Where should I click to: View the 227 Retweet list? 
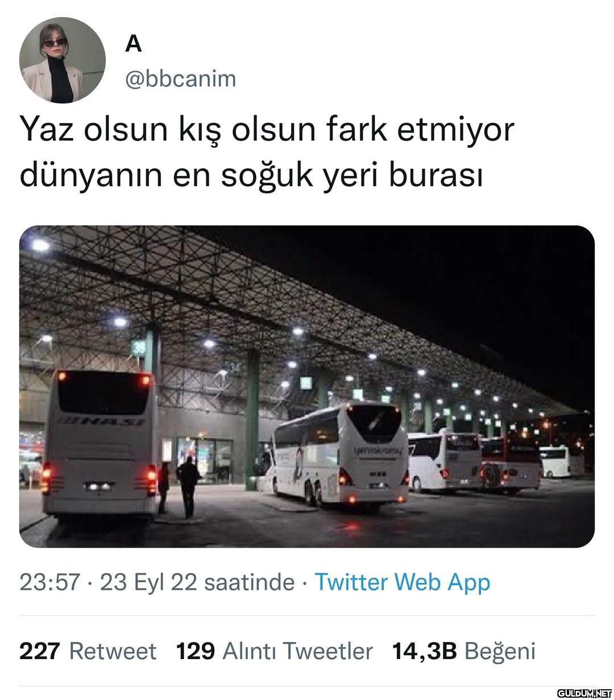pyautogui.click(x=88, y=651)
